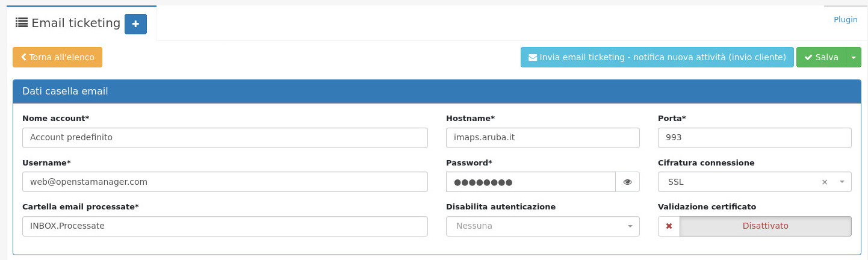Click the list icon before Email ticketing
Image resolution: width=868 pixels, height=260 pixels.
click(22, 23)
